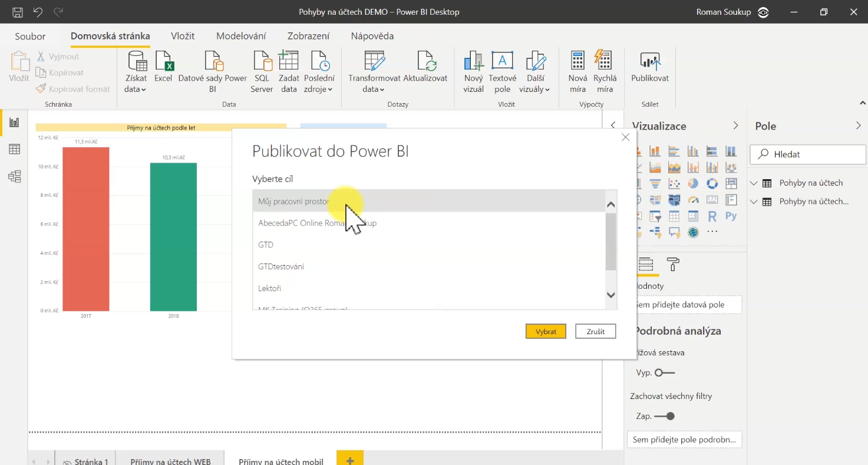Open Datové sady Power BI
This screenshot has height=465, width=868.
coord(213,72)
